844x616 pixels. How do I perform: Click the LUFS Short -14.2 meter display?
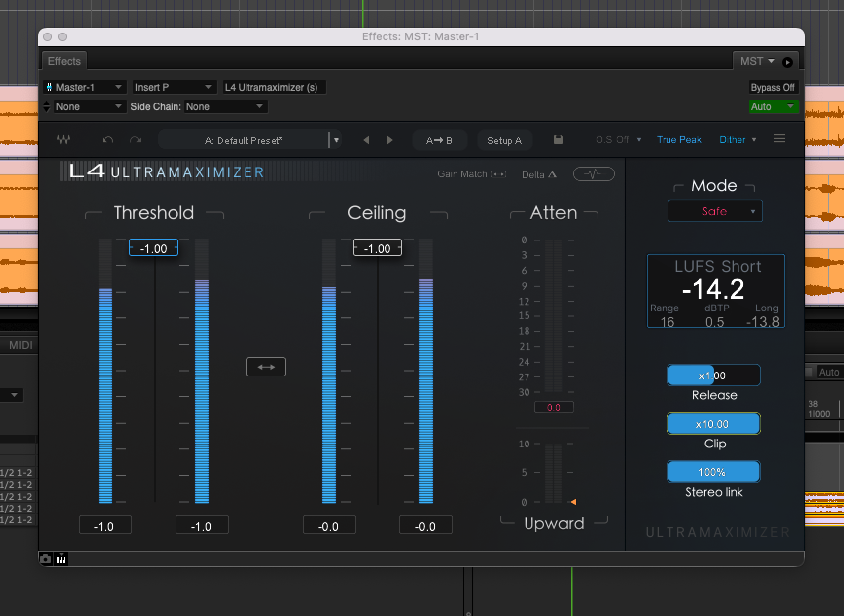716,291
